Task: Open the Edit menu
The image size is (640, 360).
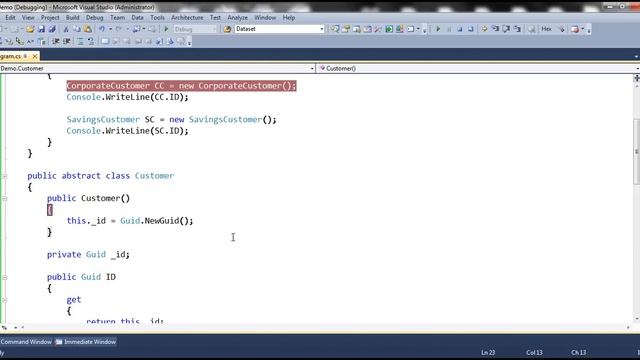Action: [10, 18]
